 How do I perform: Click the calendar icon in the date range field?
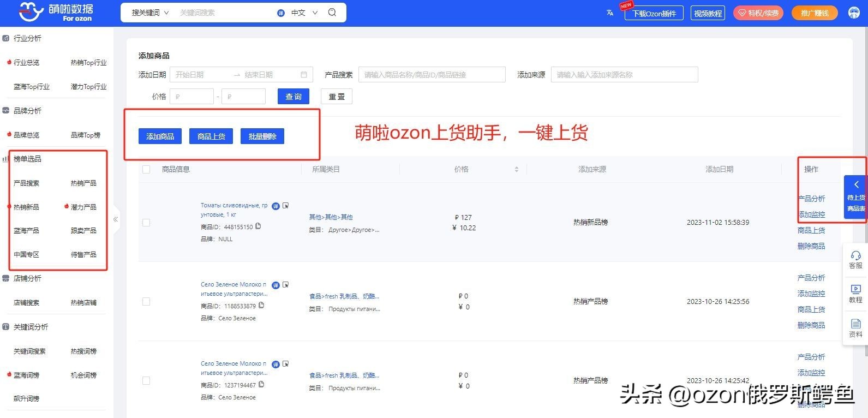point(304,75)
